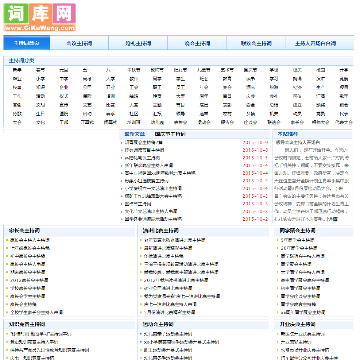Open the highlighted blue navigation tab
Image resolution: width=360 pixels, height=360 pixels.
pos(27,43)
